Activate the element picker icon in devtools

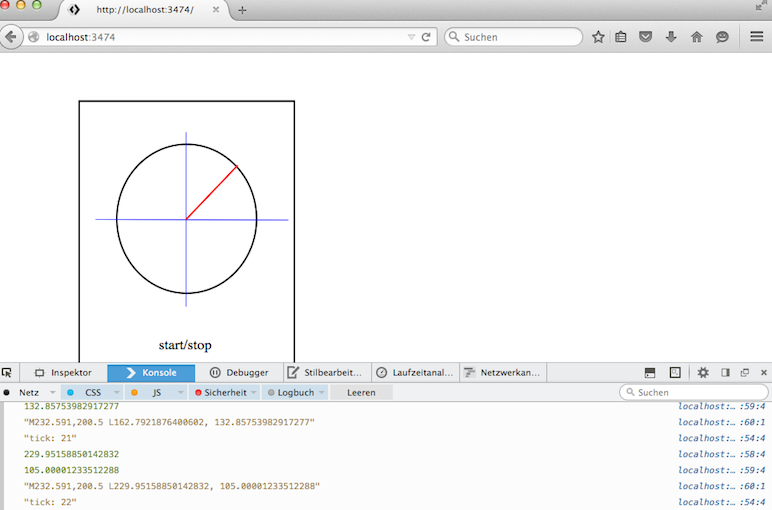8,372
